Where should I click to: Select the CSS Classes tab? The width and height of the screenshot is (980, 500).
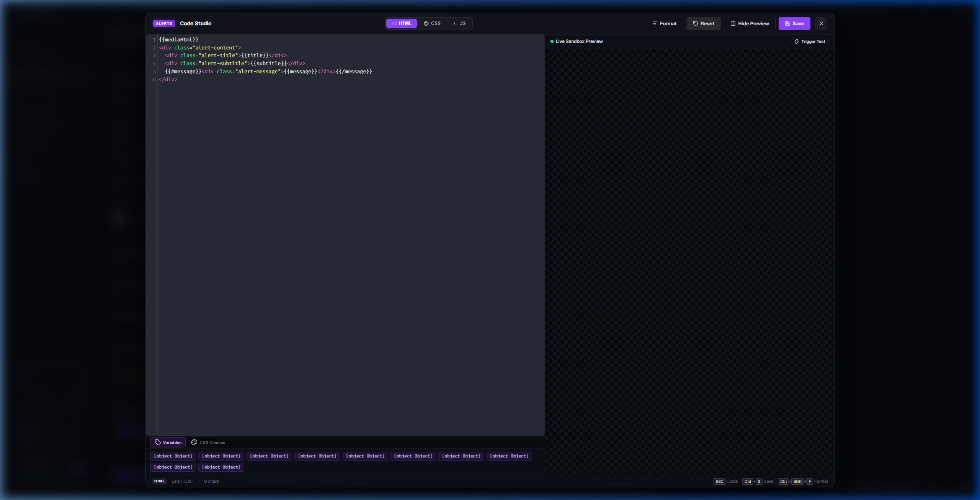208,443
